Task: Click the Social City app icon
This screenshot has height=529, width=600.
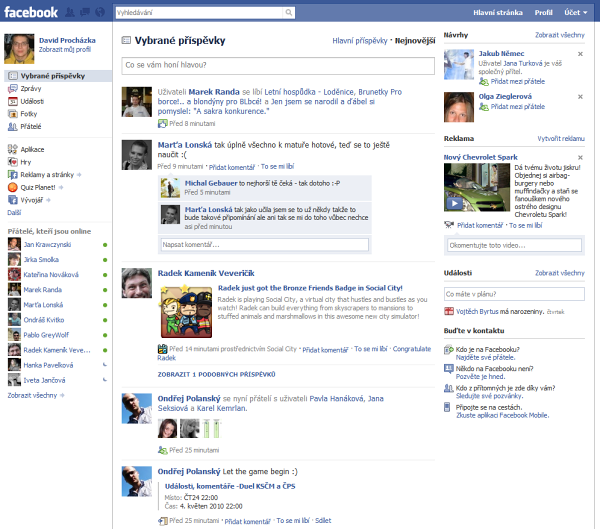Action: pyautogui.click(x=162, y=349)
